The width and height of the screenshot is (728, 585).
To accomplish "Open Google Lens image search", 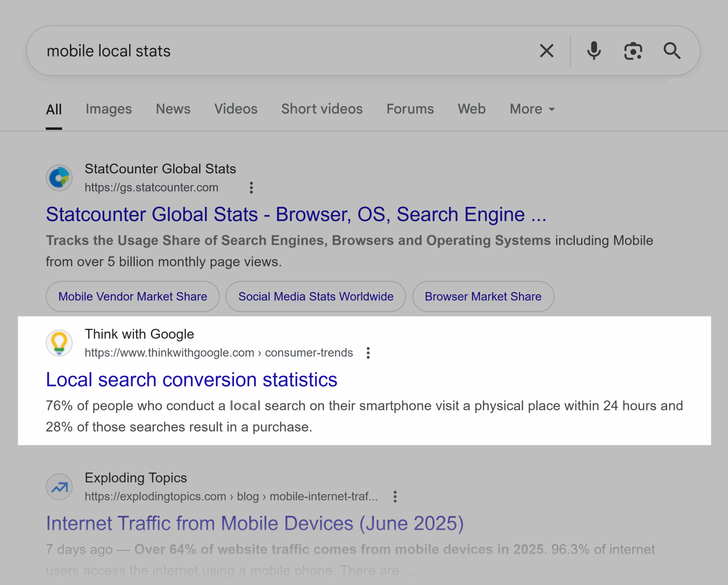I will [633, 50].
